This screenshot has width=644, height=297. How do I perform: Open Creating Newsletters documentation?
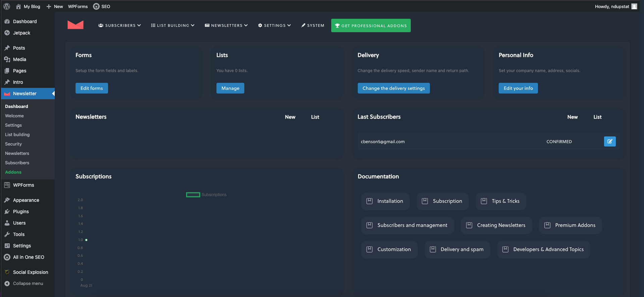(x=496, y=225)
